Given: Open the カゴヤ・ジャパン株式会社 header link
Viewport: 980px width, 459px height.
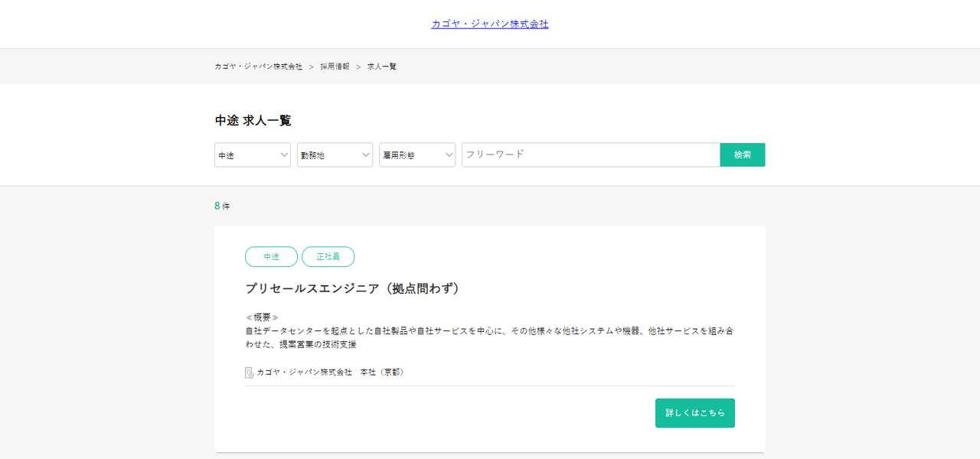Looking at the screenshot, I should tap(489, 24).
